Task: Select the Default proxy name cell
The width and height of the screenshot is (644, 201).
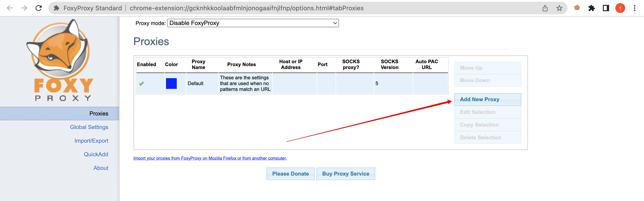Action: 202,84
